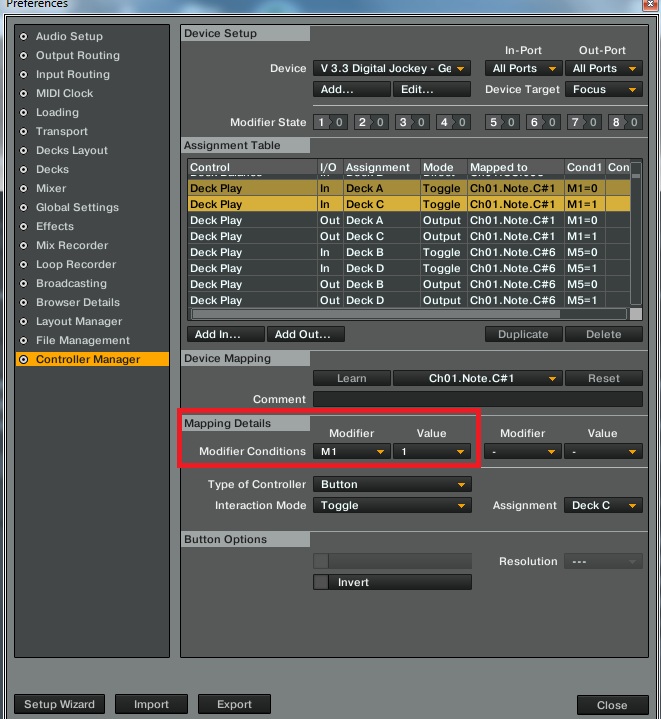Viewport: 661px width, 719px height.
Task: Open File Management preferences
Action: (83, 341)
